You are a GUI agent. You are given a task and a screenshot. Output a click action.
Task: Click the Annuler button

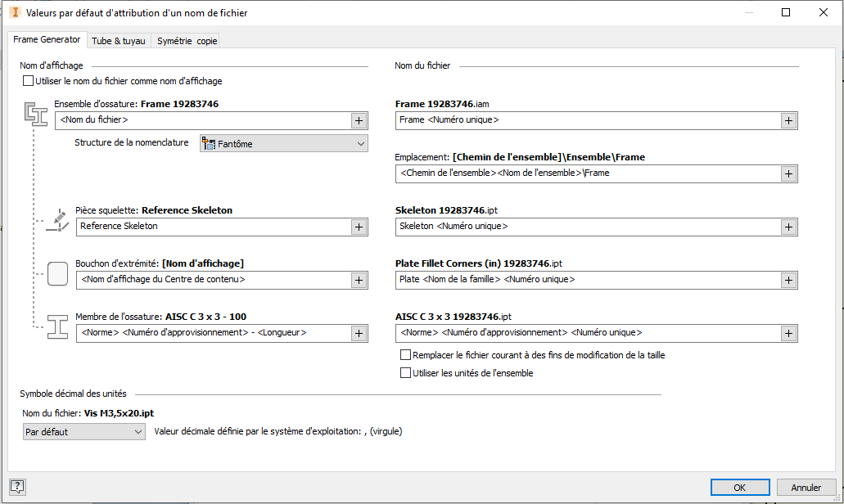point(806,488)
